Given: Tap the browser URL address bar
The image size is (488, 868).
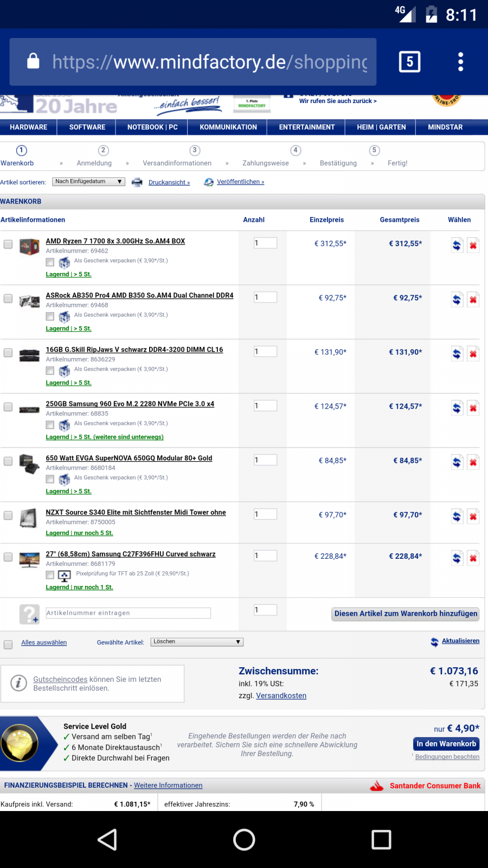Looking at the screenshot, I should pos(193,62).
